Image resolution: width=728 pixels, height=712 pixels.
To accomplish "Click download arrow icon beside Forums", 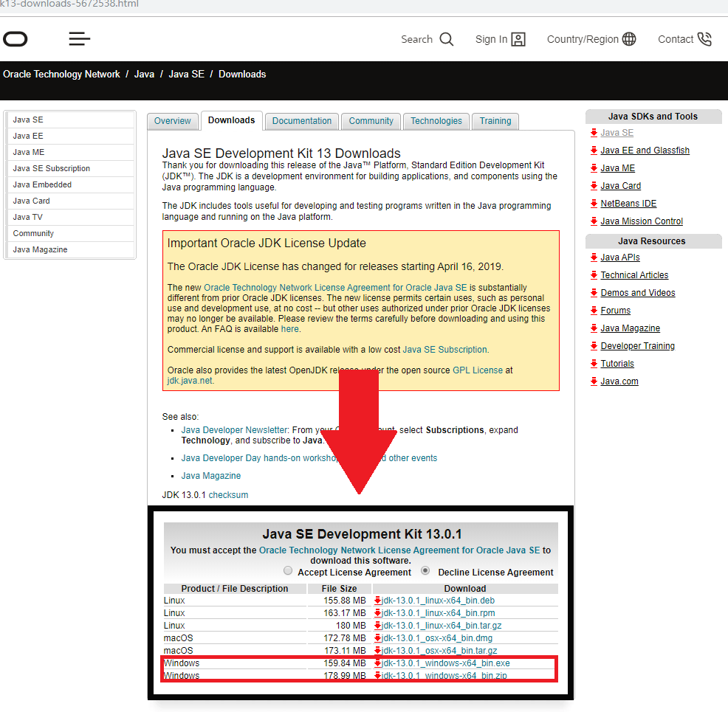I will (594, 311).
